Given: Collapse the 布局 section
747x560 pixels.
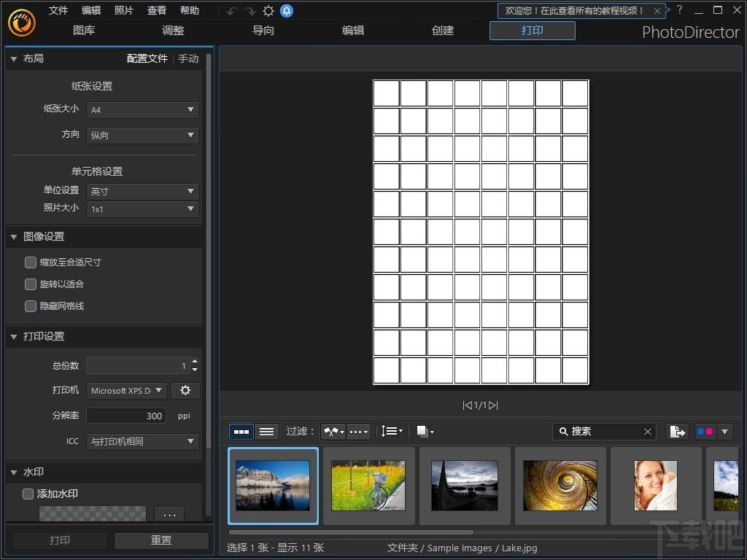Looking at the screenshot, I should [14, 59].
